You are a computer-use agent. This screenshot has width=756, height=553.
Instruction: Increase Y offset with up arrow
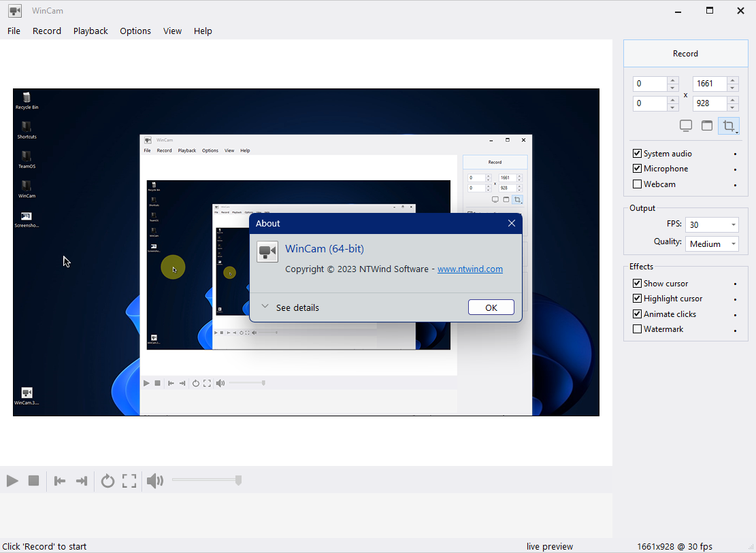[x=672, y=99]
